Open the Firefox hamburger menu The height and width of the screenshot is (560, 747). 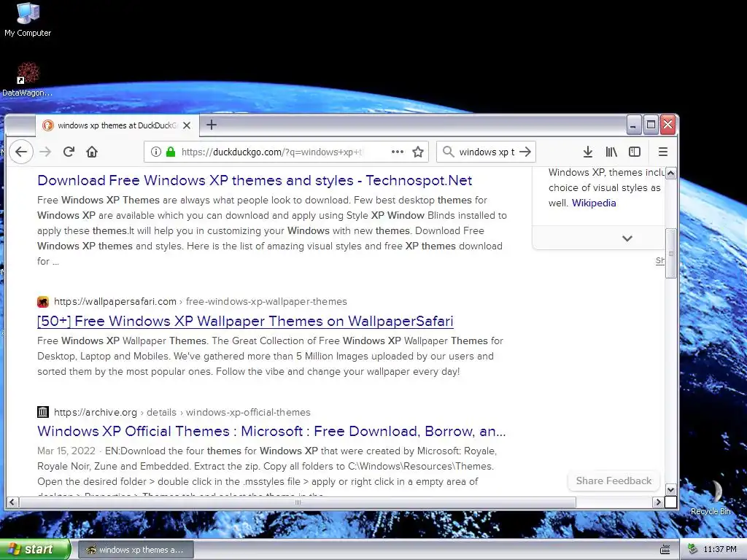[x=662, y=152]
